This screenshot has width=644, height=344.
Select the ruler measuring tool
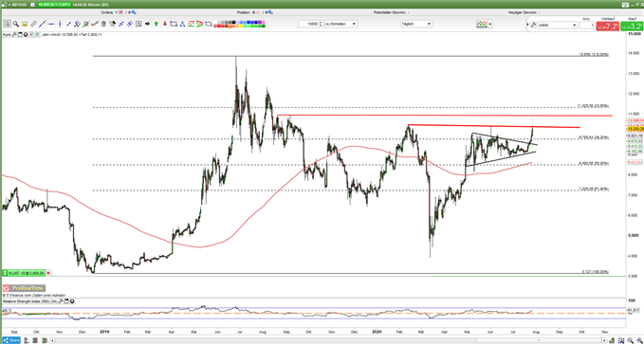click(34, 24)
